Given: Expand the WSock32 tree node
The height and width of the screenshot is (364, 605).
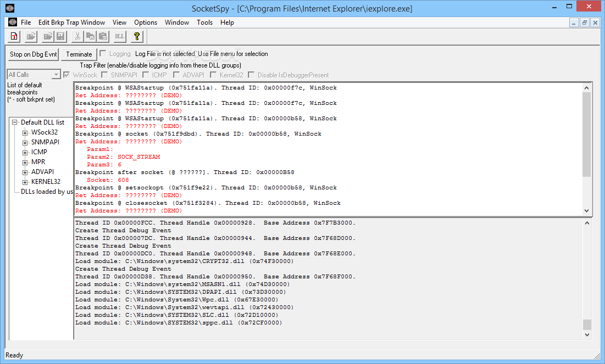Looking at the screenshot, I should [25, 132].
